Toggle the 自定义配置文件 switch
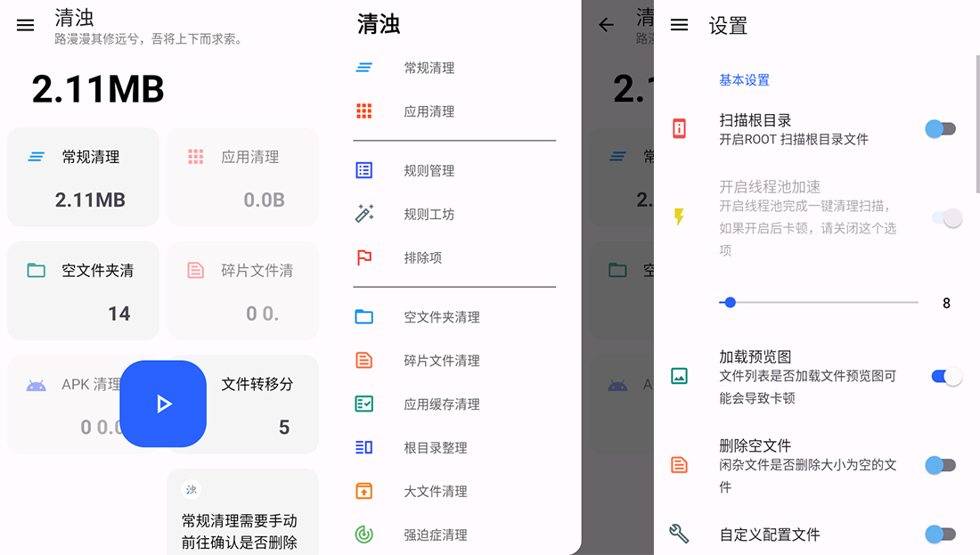Image resolution: width=980 pixels, height=555 pixels. point(942,535)
